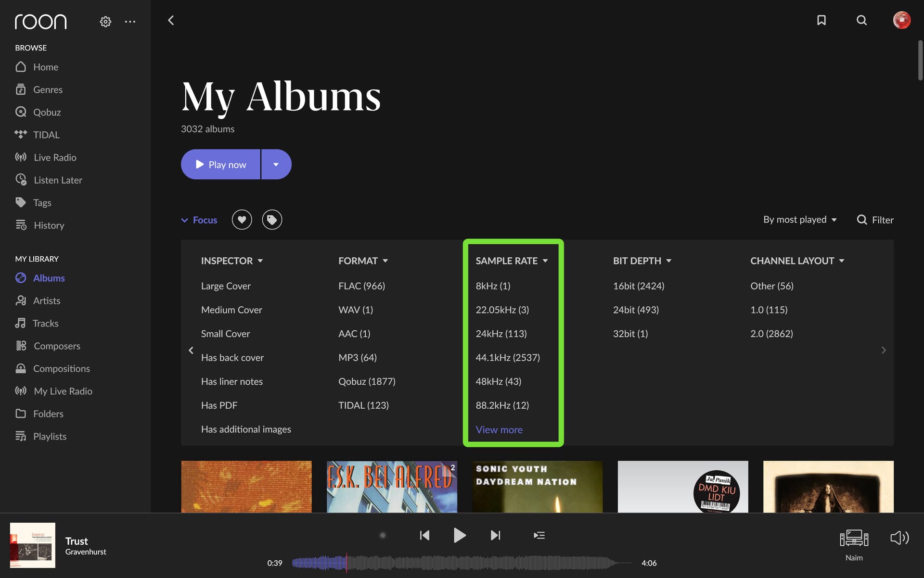The image size is (924, 578).
Task: Open My Live Radio in sidebar
Action: click(x=53, y=391)
